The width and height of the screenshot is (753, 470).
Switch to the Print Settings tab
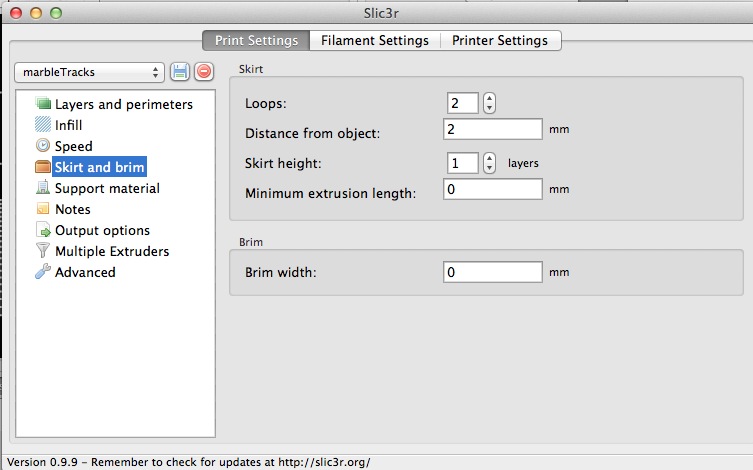pyautogui.click(x=256, y=40)
